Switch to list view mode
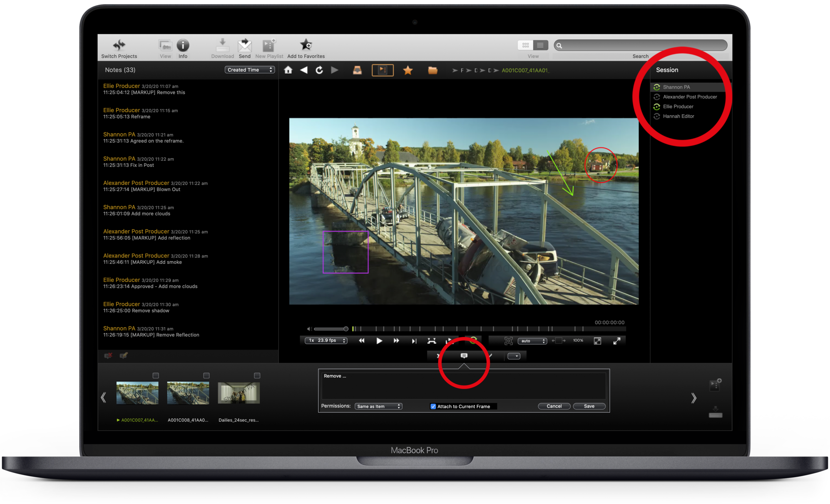This screenshot has height=504, width=830. point(540,45)
